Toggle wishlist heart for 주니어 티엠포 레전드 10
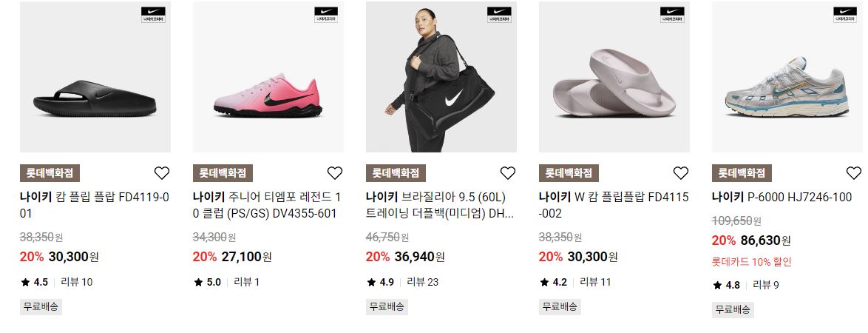This screenshot has width=868, height=333. (335, 173)
